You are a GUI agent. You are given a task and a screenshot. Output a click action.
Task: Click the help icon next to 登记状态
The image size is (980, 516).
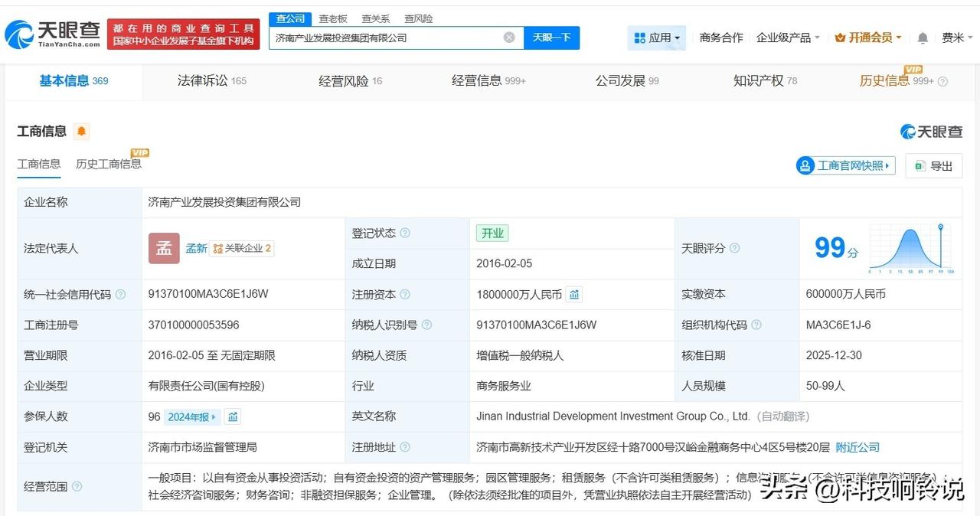click(x=404, y=233)
